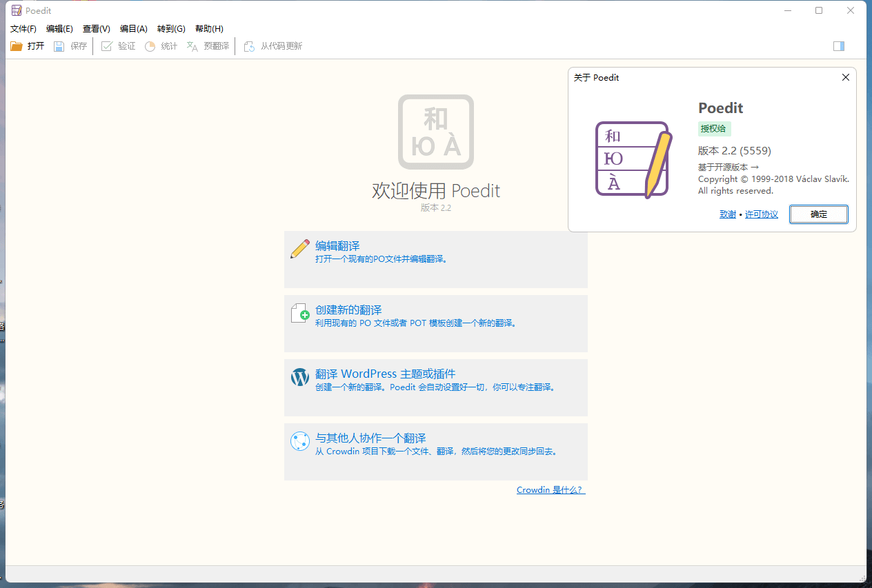
Task: Click the large Poedit logo in the About dialog
Action: pos(633,159)
